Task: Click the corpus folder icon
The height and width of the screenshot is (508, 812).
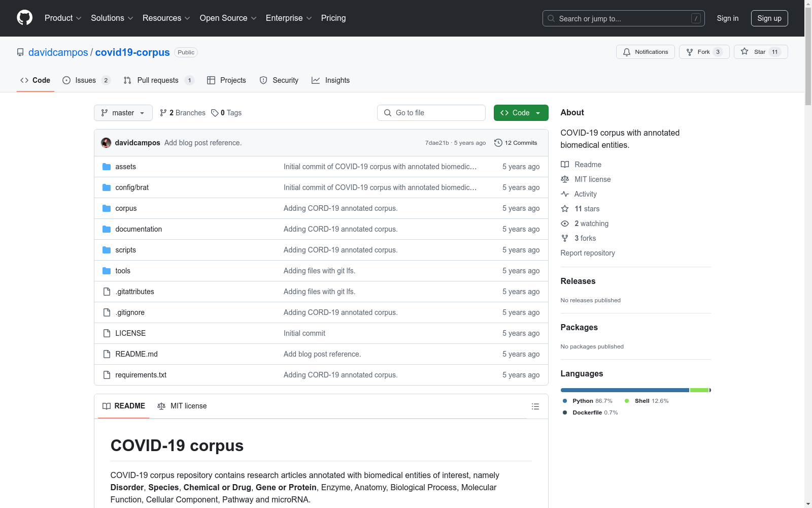Action: click(107, 208)
